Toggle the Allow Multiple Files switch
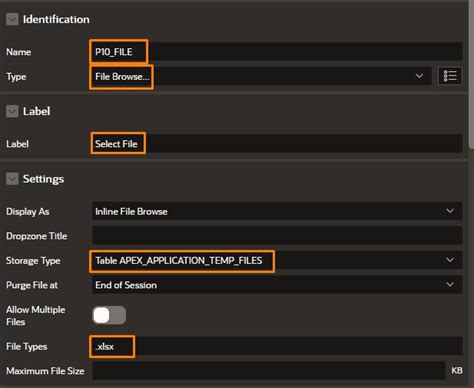Screen dimensions: 474x388 point(109,315)
